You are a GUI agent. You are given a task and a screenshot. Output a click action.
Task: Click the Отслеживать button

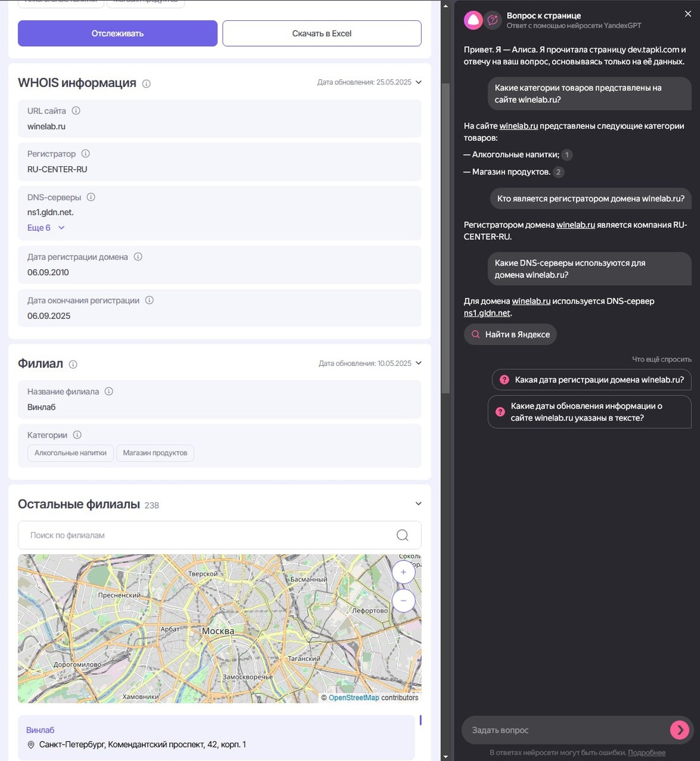(117, 34)
